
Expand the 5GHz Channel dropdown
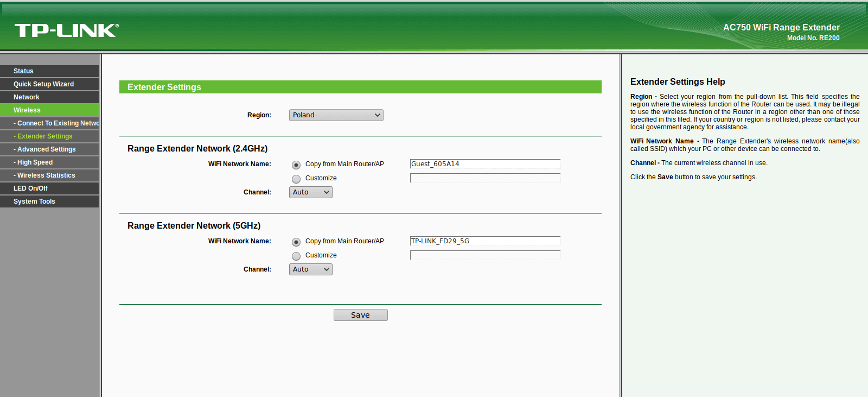(x=311, y=269)
